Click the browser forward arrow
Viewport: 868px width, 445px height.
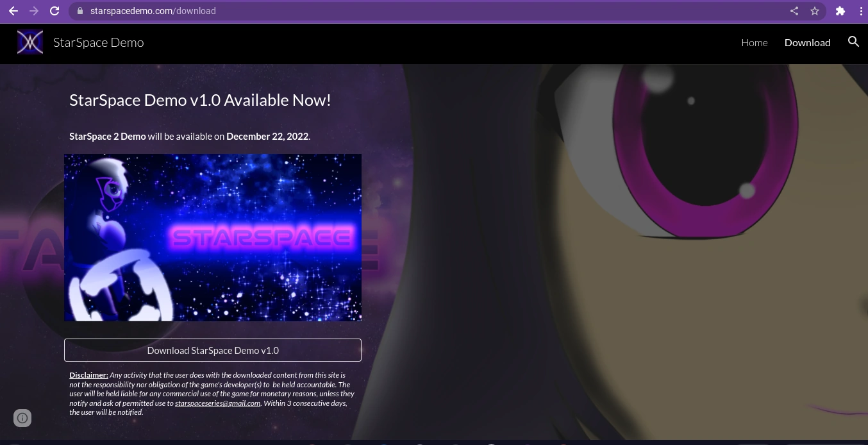(x=34, y=11)
